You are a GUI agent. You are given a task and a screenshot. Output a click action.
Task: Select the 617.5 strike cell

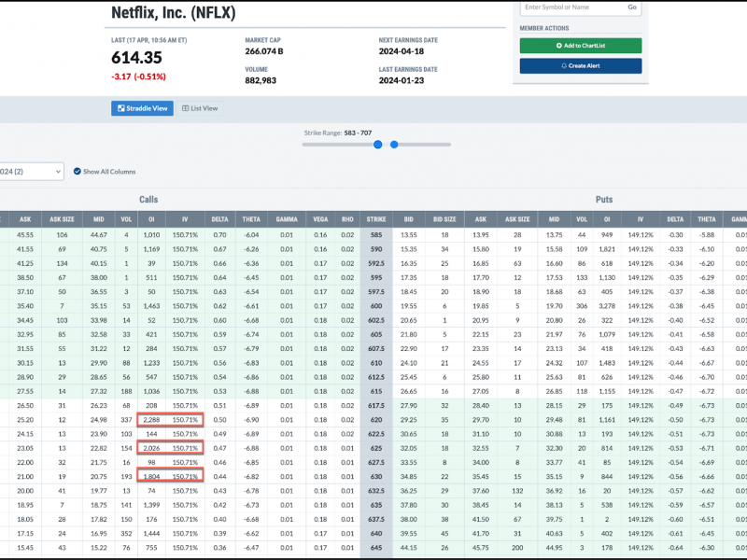pyautogui.click(x=376, y=406)
